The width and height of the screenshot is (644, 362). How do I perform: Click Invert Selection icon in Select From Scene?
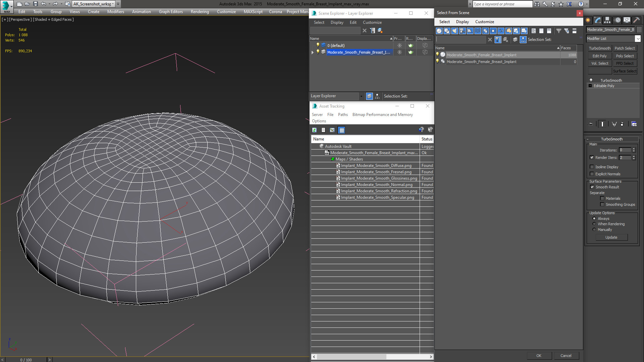click(549, 31)
